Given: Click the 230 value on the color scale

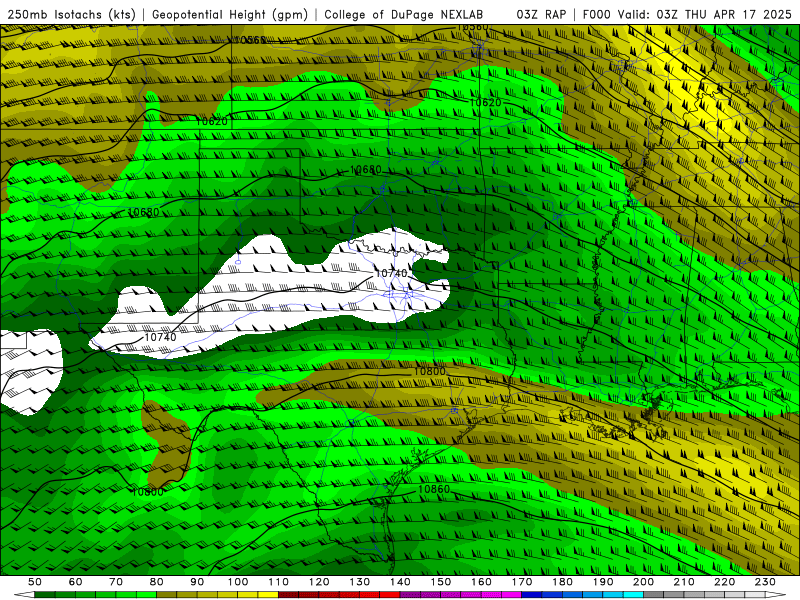Looking at the screenshot, I should tap(765, 582).
